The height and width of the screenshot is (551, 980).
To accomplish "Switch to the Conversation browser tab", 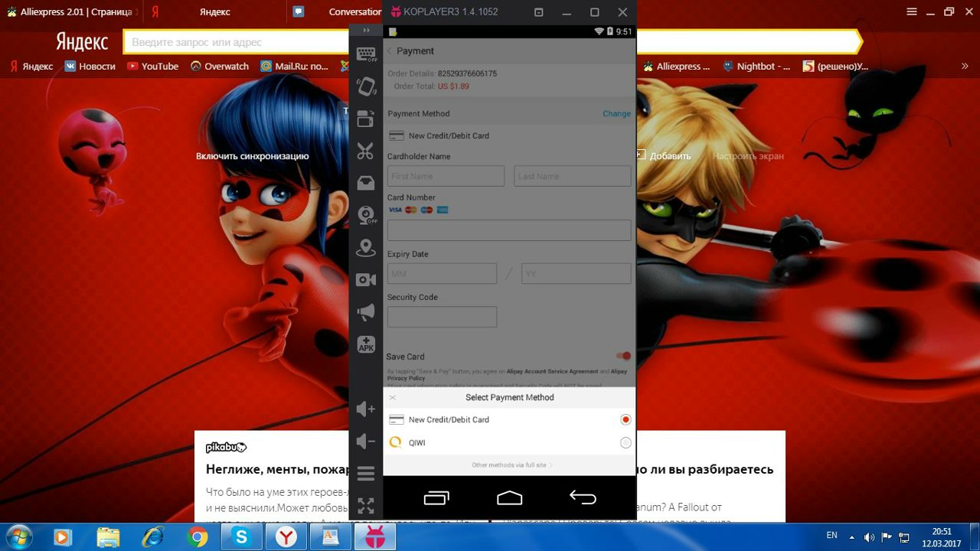I will coord(337,11).
